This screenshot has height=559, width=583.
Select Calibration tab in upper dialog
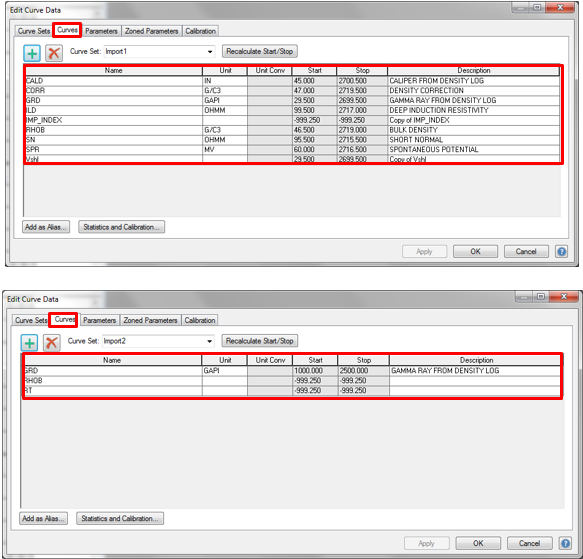200,31
